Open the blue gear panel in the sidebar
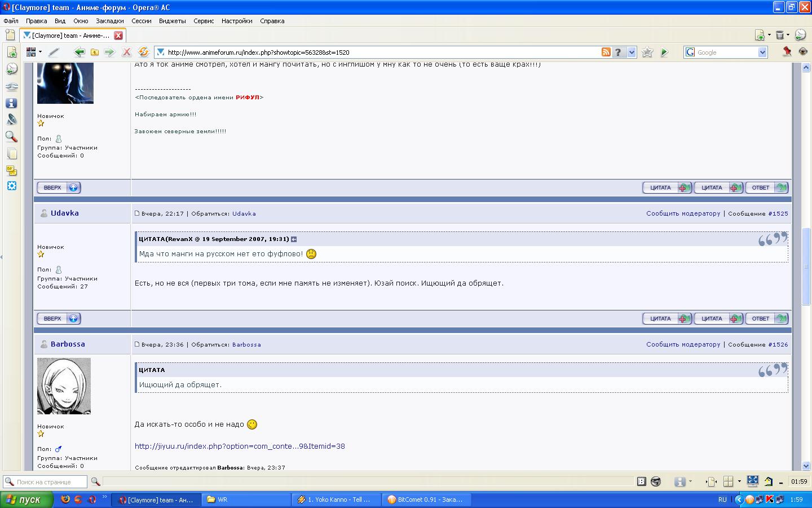812x508 pixels. 11,186
